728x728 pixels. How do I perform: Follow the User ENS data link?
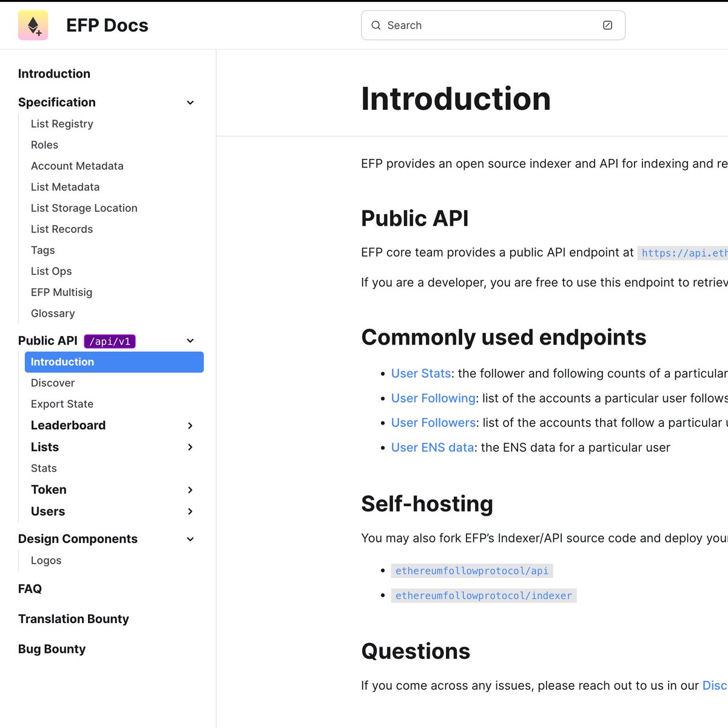tap(433, 448)
